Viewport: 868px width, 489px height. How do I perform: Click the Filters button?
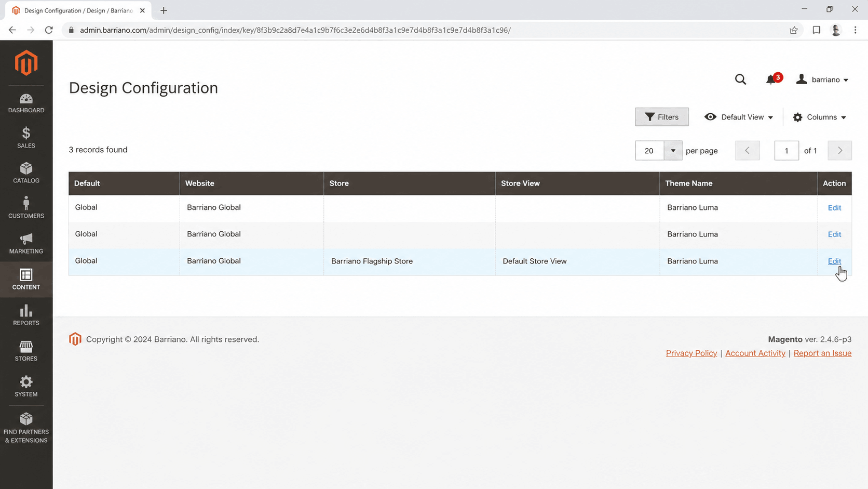pyautogui.click(x=662, y=117)
